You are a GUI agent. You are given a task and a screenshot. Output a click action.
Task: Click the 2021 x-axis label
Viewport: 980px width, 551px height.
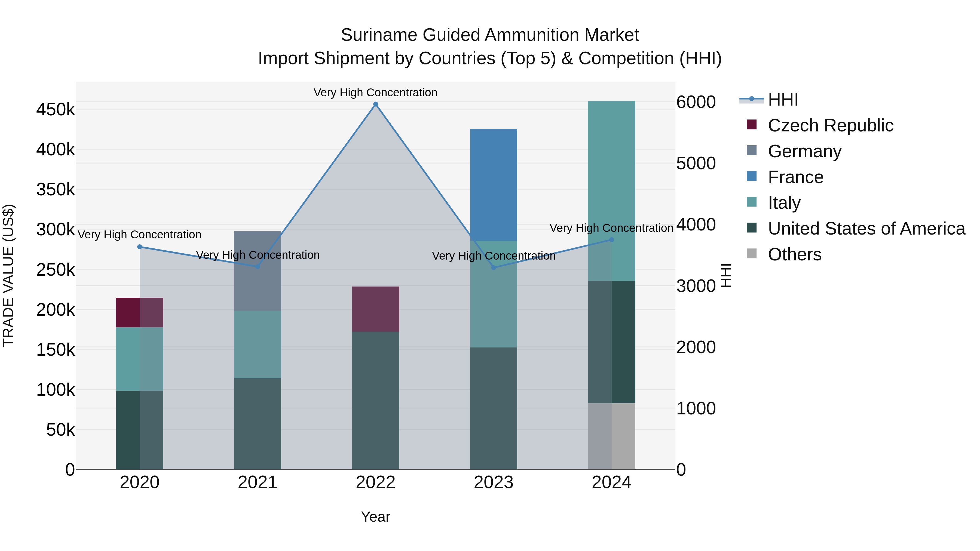258,482
